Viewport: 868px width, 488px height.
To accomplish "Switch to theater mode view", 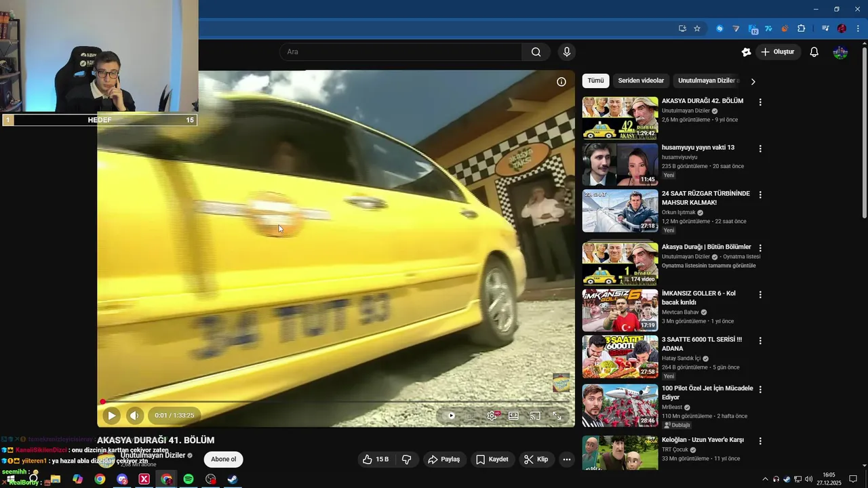I will 513,415.
